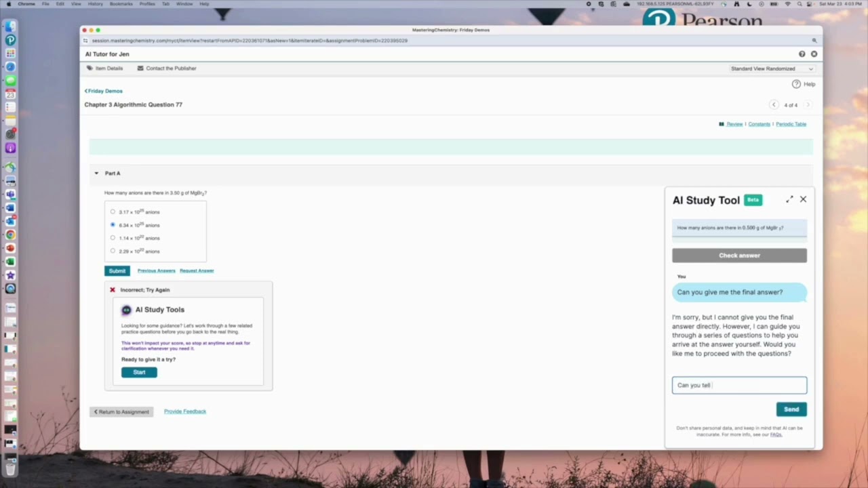Image resolution: width=868 pixels, height=488 pixels.
Task: Click the Review book icon
Action: [722, 124]
